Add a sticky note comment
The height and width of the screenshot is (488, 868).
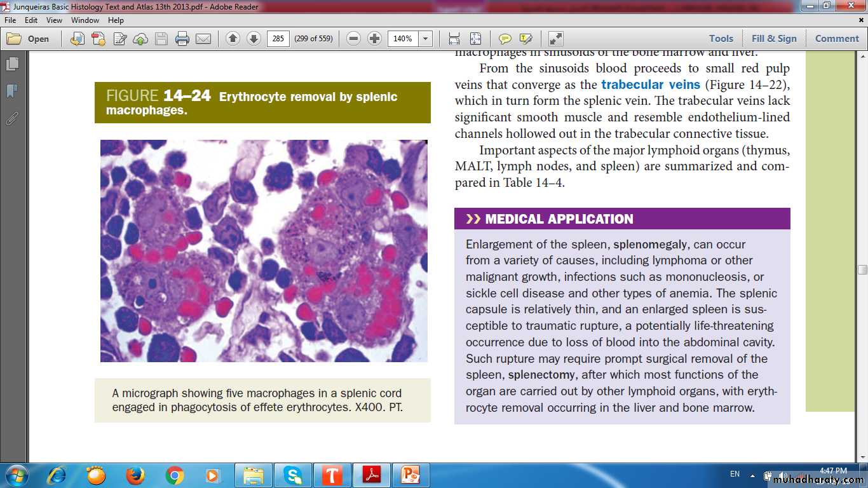(x=505, y=39)
